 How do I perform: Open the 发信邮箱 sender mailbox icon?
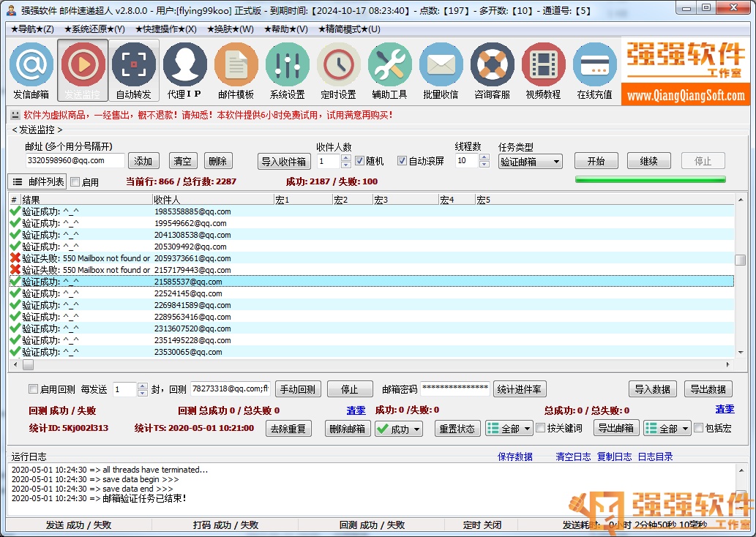click(31, 70)
